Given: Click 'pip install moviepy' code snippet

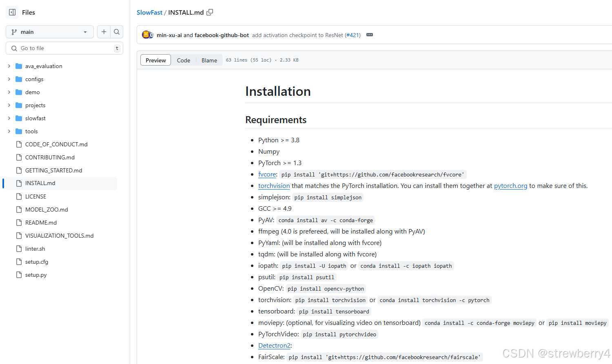Looking at the screenshot, I should click(x=578, y=323).
